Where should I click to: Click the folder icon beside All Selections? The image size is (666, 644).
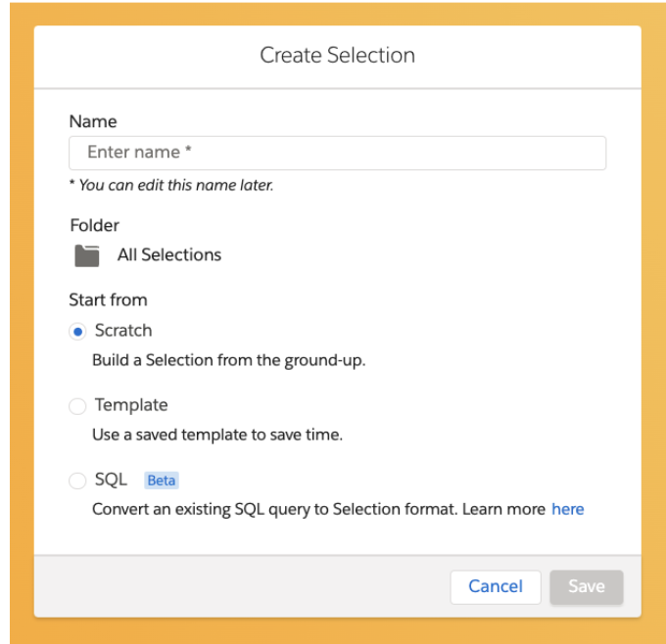[86, 255]
